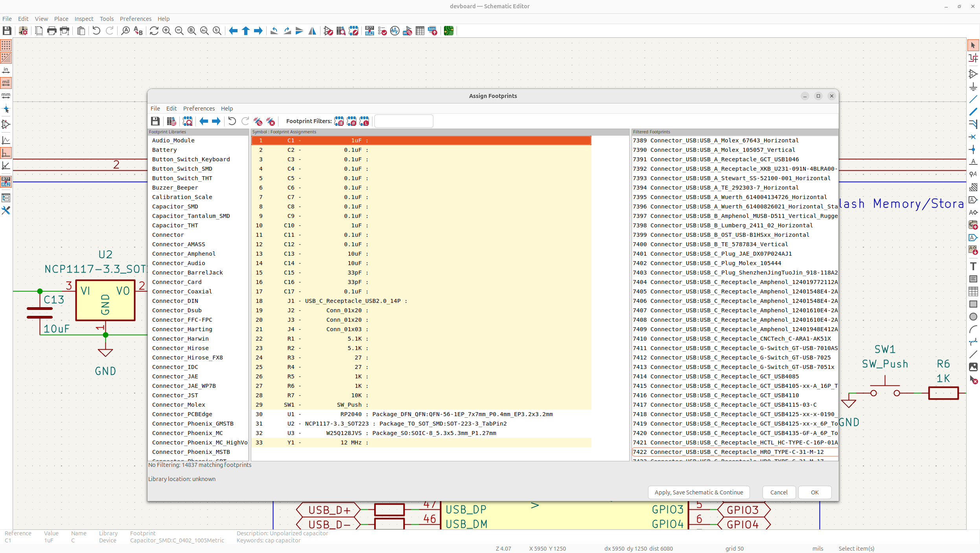Screen dimensions: 980x553
Task: Click the annotate schematic symbols icon
Action: coord(369,31)
